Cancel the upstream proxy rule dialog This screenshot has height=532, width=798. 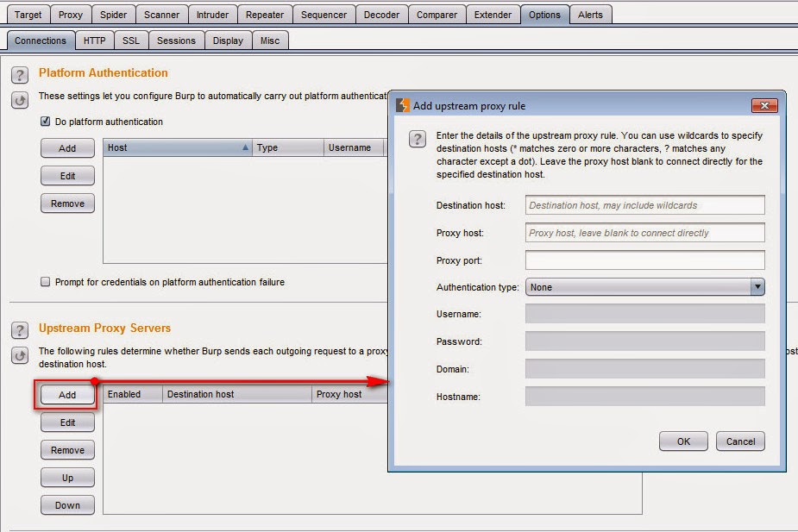(x=740, y=441)
